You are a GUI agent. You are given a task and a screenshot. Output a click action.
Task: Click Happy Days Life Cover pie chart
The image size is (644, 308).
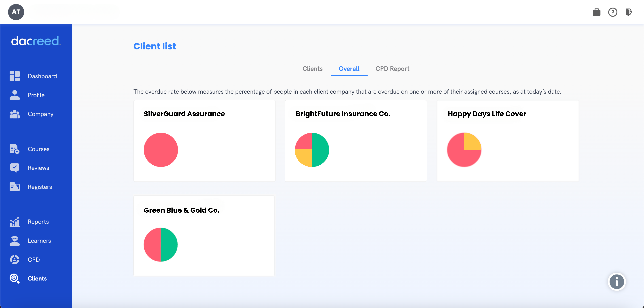click(x=464, y=150)
